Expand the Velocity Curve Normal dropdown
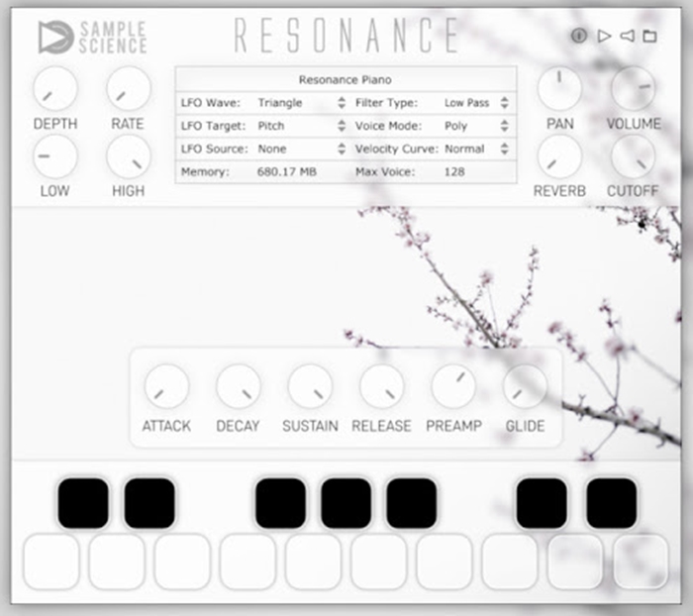 (x=475, y=149)
